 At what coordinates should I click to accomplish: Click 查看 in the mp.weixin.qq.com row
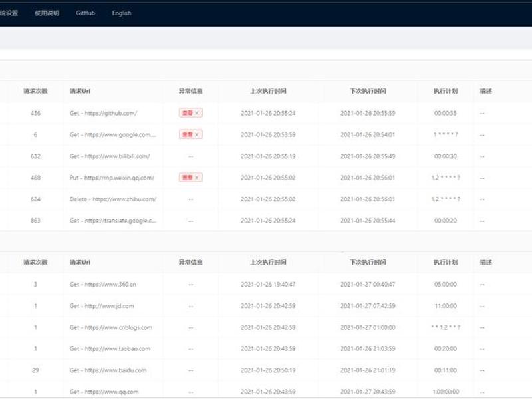(188, 178)
